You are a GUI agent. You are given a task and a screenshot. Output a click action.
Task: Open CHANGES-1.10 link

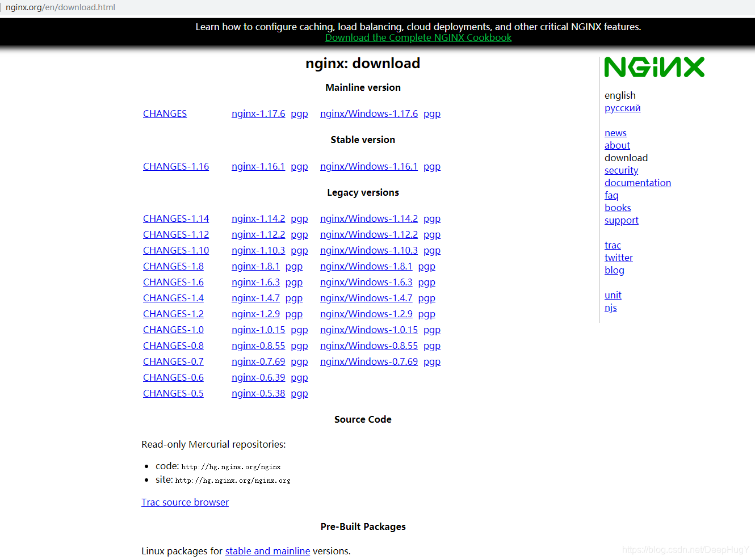pos(176,250)
